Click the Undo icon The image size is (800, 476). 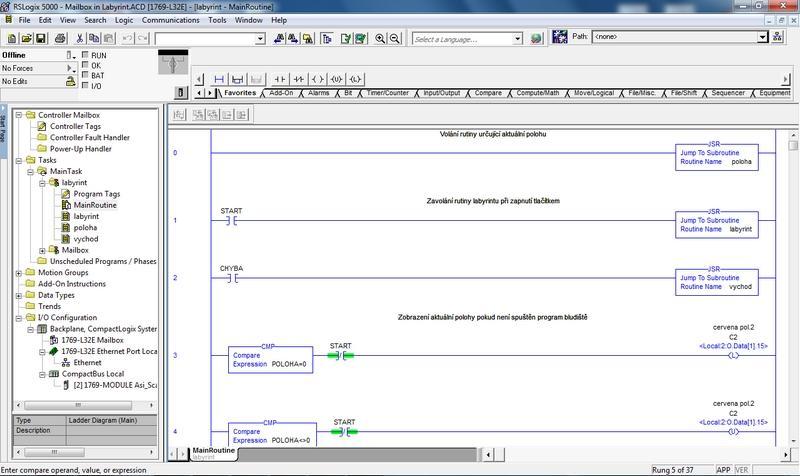[x=128, y=38]
